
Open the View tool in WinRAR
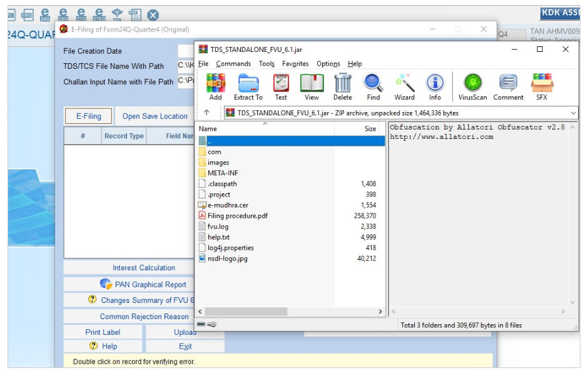tap(312, 87)
